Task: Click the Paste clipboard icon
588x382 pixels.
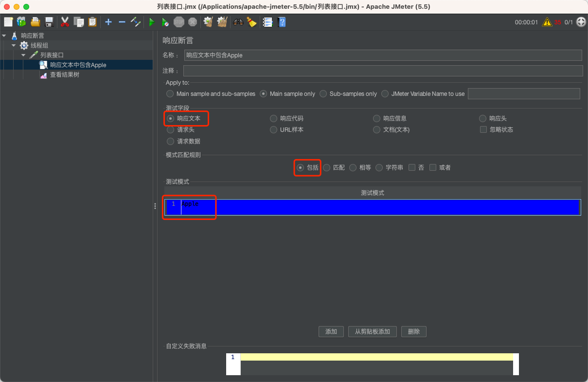Action: click(92, 22)
